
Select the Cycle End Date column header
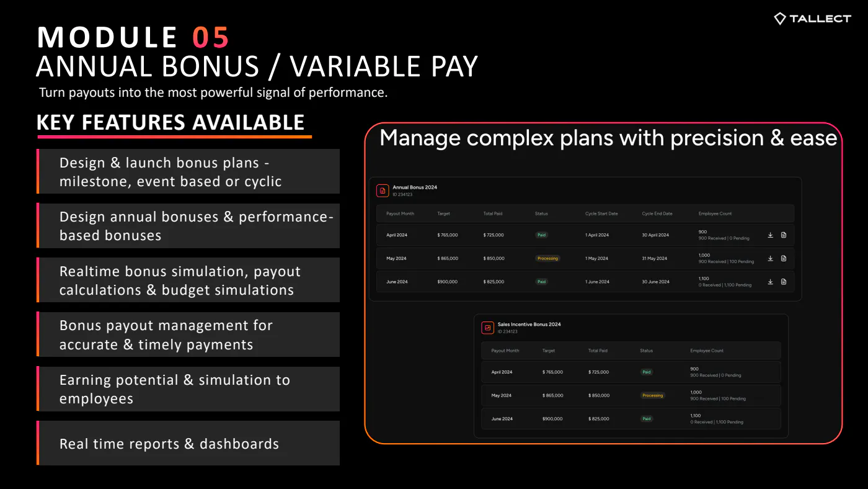pos(657,213)
